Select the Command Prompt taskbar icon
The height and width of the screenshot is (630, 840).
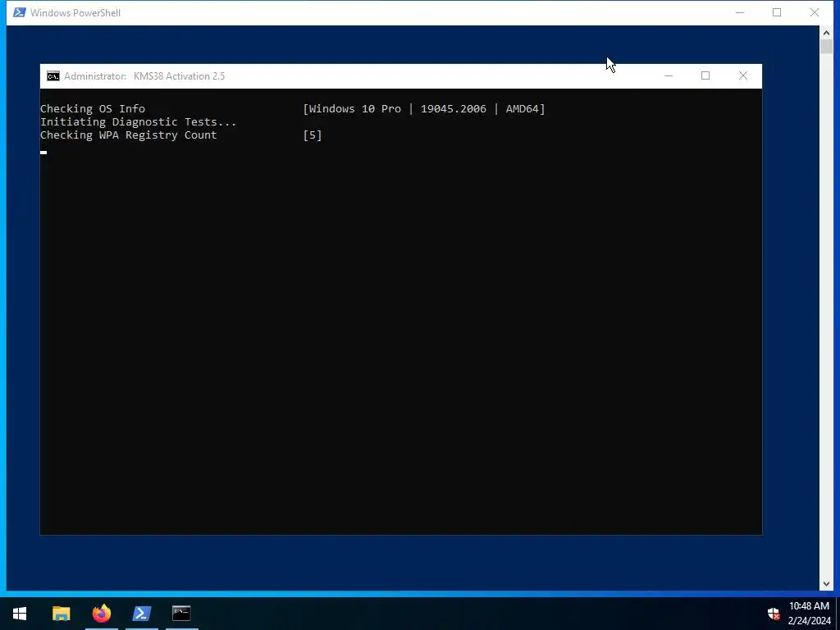[181, 613]
